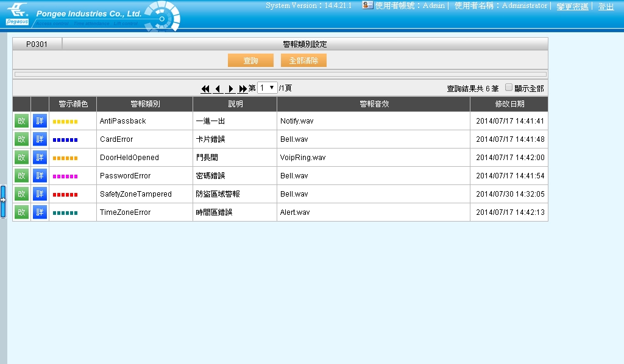The height and width of the screenshot is (364, 624).
Task: Open details for the TimeZoneError alert
Action: [x=39, y=212]
